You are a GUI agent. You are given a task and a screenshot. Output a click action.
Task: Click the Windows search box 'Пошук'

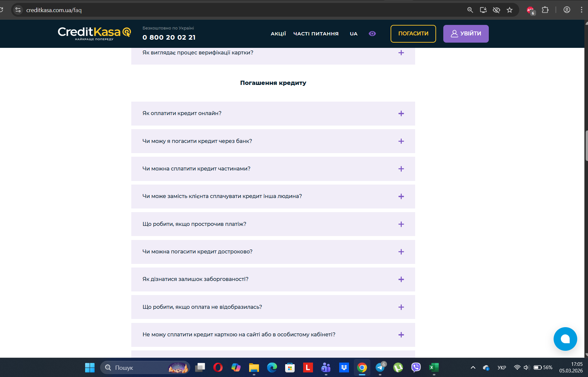pyautogui.click(x=145, y=367)
